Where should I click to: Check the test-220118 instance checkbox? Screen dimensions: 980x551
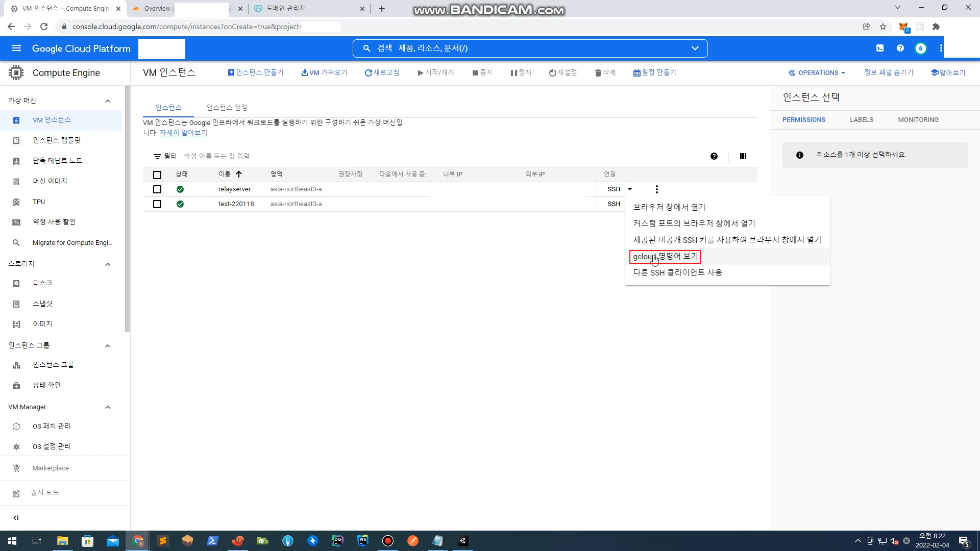coord(157,204)
